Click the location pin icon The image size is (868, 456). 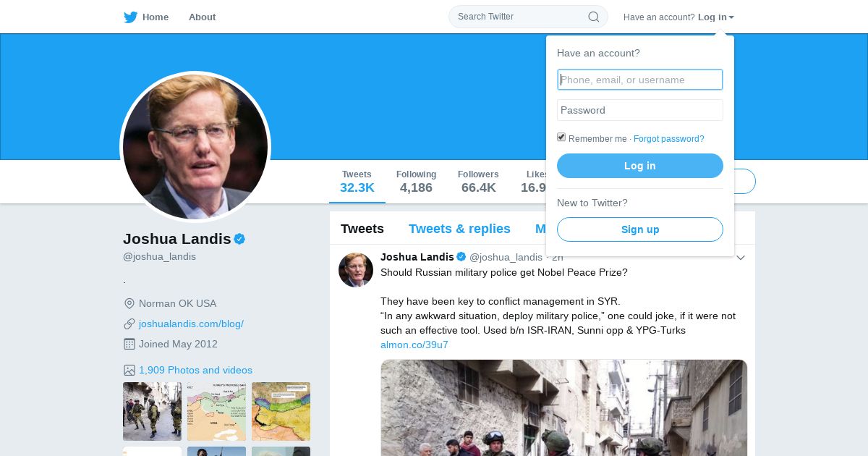coord(129,303)
